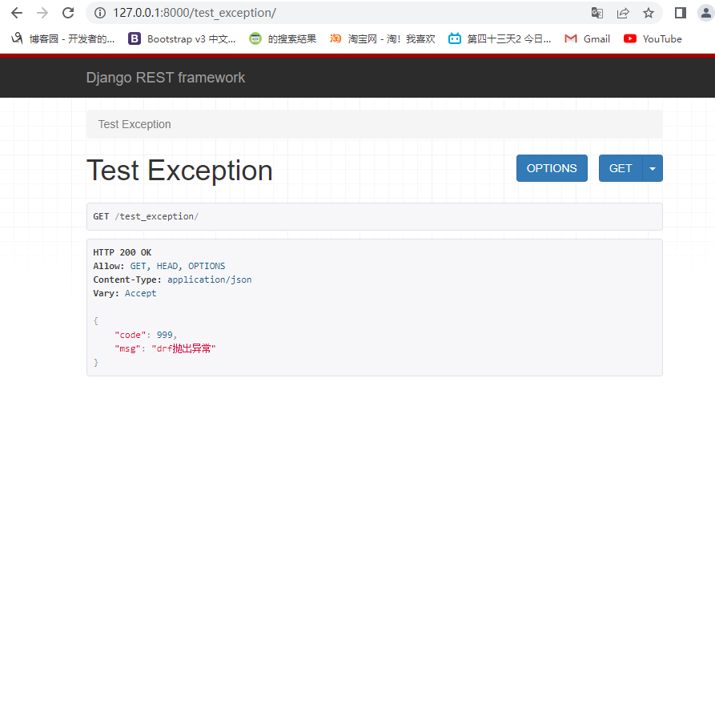Click the "GET, HEAD, OPTIONS" allow header values
This screenshot has height=728, width=715.
pos(178,266)
